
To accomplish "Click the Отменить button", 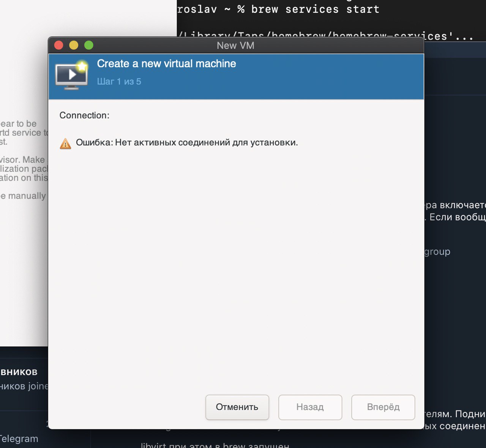I will pyautogui.click(x=237, y=407).
